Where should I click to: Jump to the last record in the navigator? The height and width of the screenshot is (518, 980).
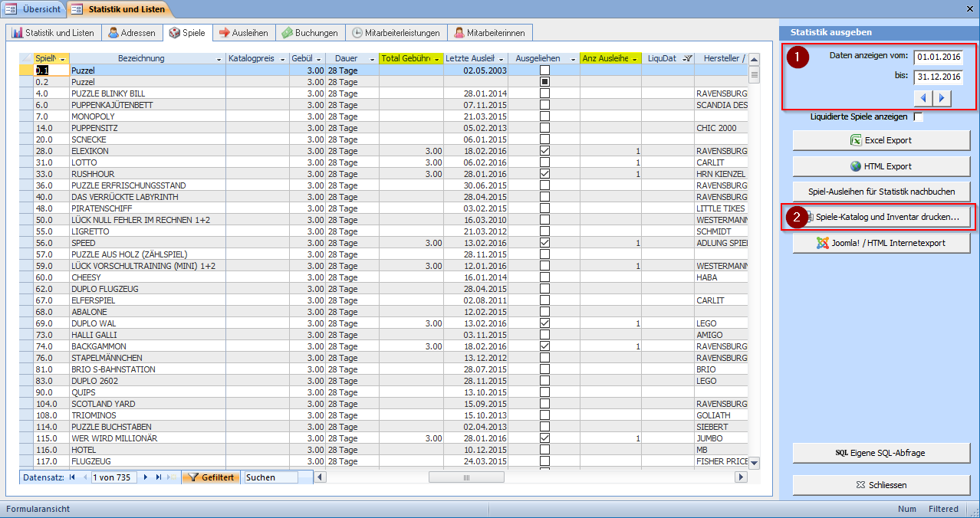click(158, 477)
